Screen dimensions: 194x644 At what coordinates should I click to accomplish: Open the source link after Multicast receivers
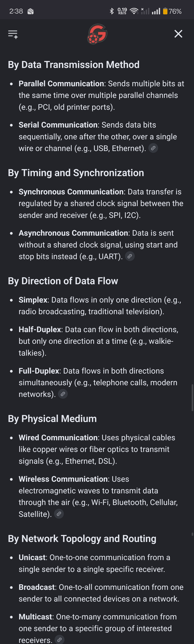[x=60, y=640]
